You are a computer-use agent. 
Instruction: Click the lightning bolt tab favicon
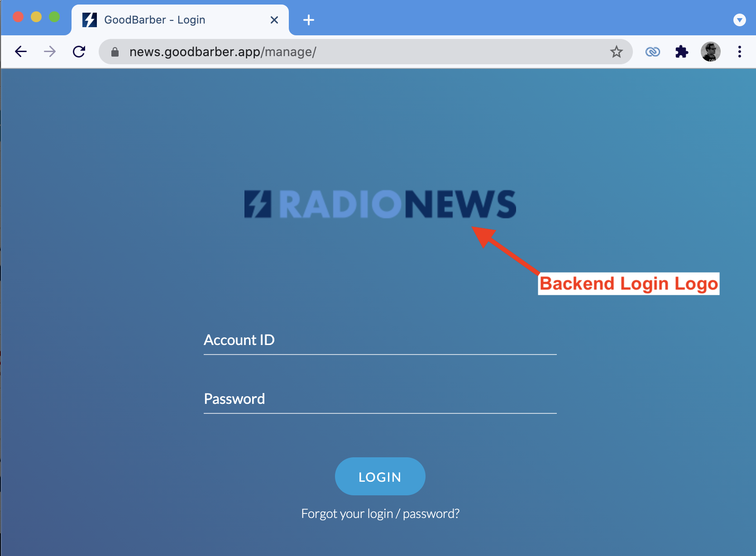click(90, 20)
